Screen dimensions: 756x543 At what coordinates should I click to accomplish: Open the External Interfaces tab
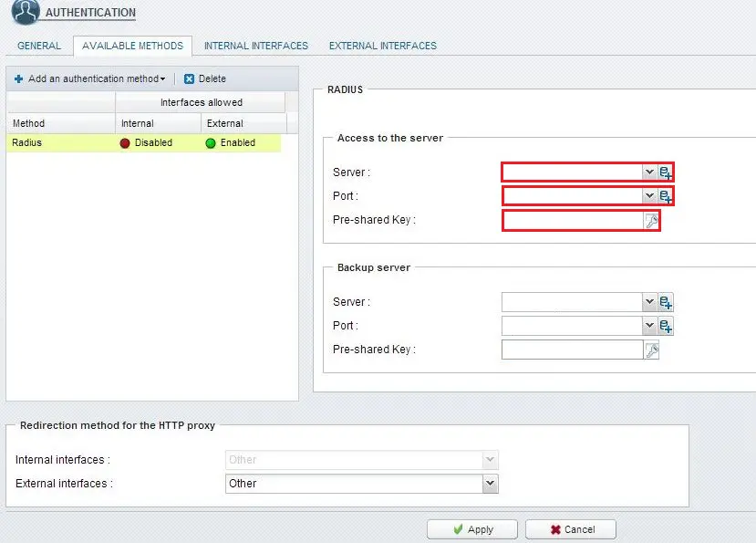point(382,46)
